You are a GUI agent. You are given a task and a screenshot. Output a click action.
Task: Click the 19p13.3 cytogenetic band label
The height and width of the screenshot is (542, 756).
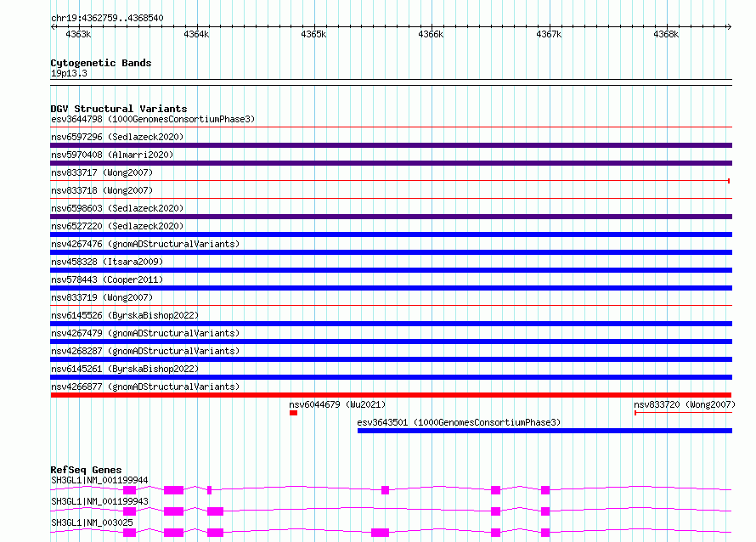[69, 73]
